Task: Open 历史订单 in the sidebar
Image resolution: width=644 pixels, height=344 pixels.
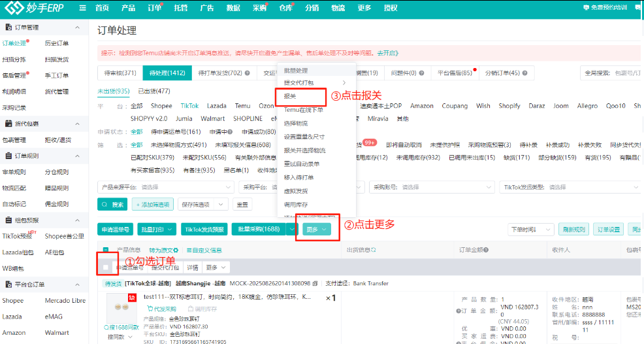Action: click(x=57, y=43)
